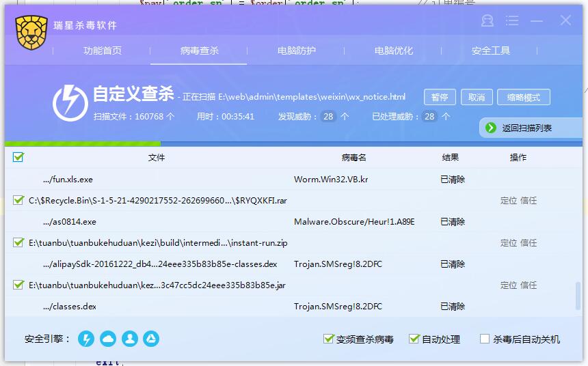Close the Rising antivirus window
The height and width of the screenshot is (366, 588).
565,20
